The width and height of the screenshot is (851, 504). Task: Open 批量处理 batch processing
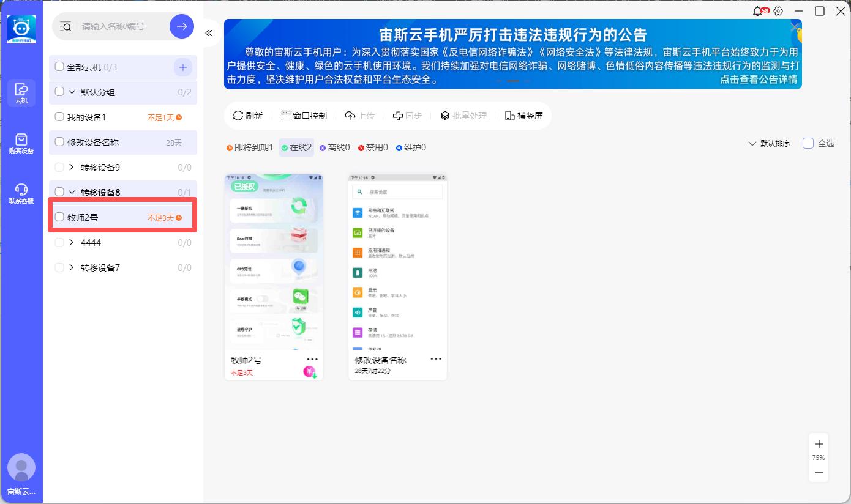coord(463,116)
